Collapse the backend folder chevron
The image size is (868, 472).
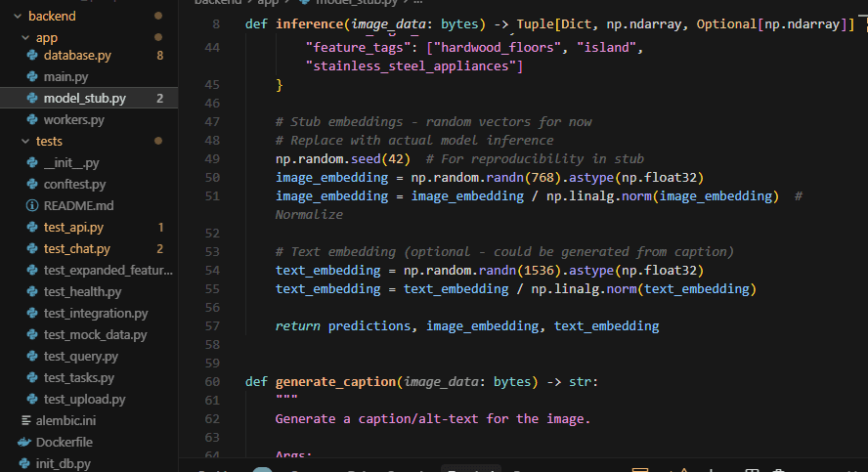tap(18, 16)
